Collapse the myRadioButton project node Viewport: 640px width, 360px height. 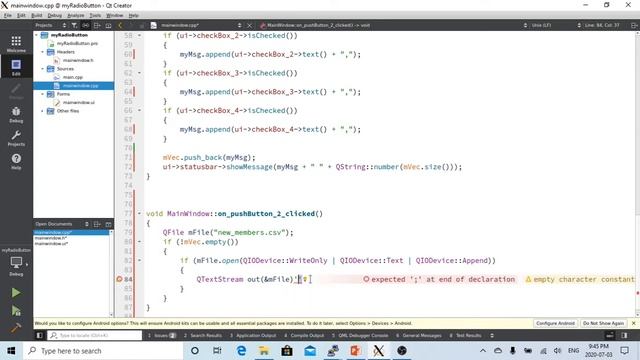[36, 35]
